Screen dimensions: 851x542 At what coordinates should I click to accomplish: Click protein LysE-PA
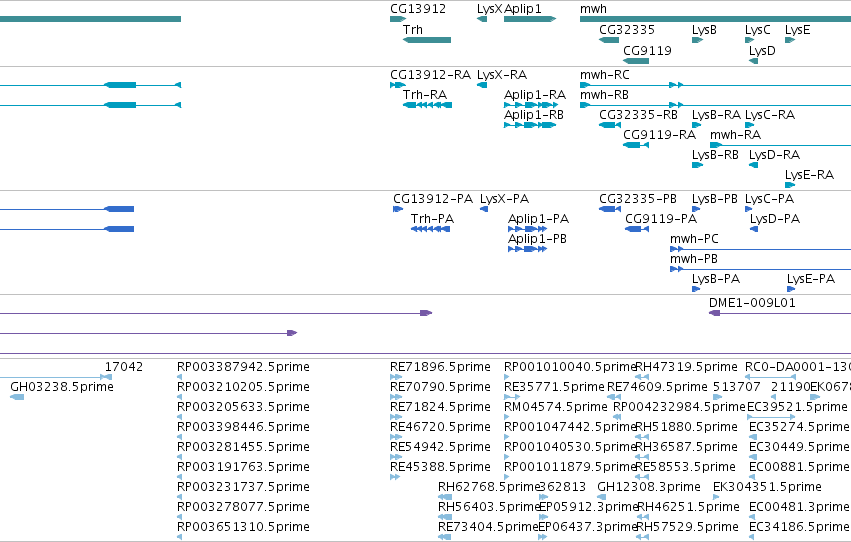(x=811, y=279)
